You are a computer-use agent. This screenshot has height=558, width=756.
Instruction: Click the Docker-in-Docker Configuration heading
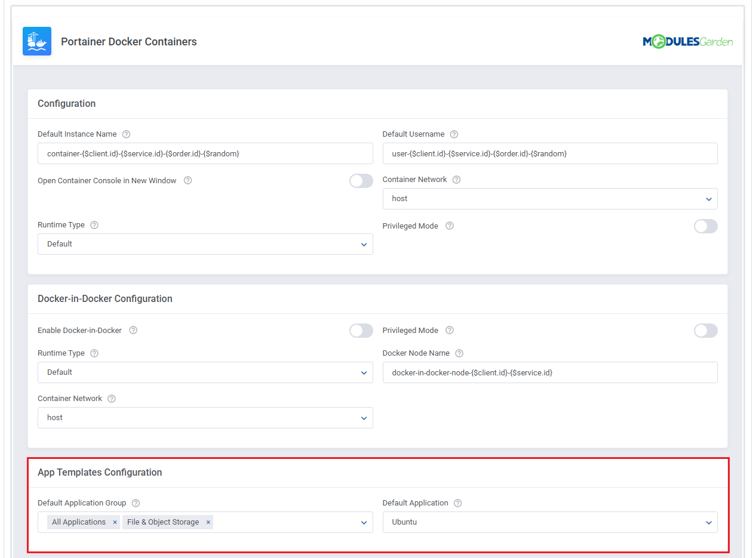(x=105, y=299)
